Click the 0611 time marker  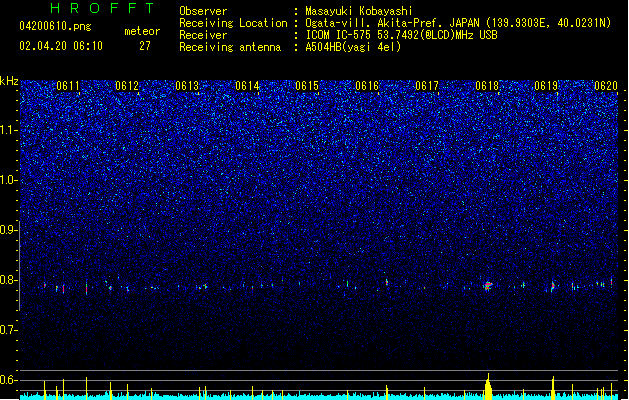(68, 86)
